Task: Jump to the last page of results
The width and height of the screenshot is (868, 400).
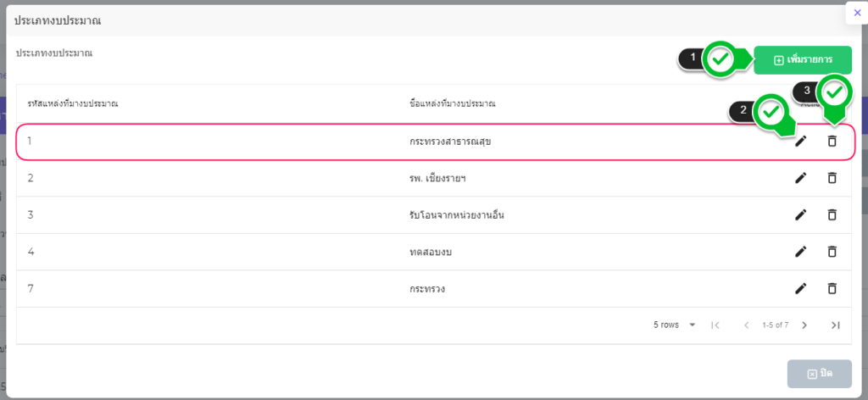Action: coord(835,325)
